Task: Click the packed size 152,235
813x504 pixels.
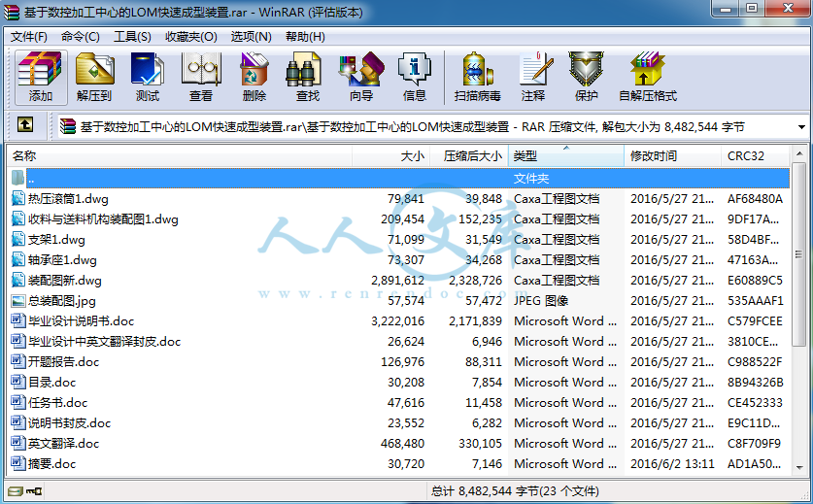Action: coord(480,219)
